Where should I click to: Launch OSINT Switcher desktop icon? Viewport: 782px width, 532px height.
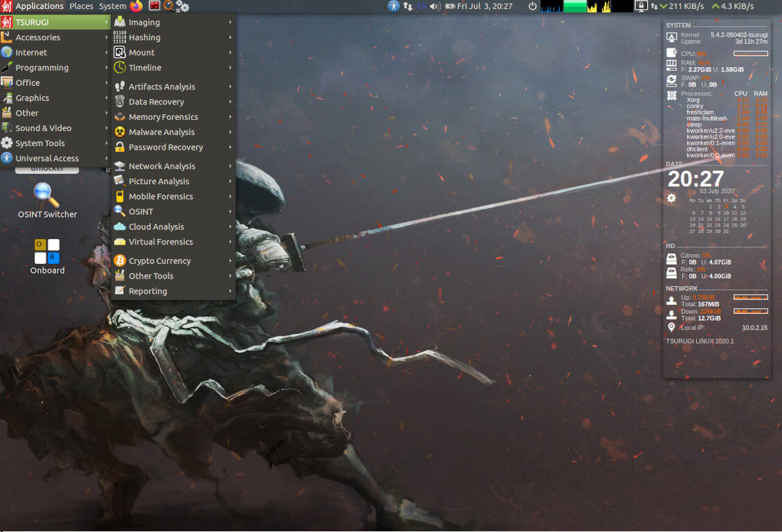47,201
